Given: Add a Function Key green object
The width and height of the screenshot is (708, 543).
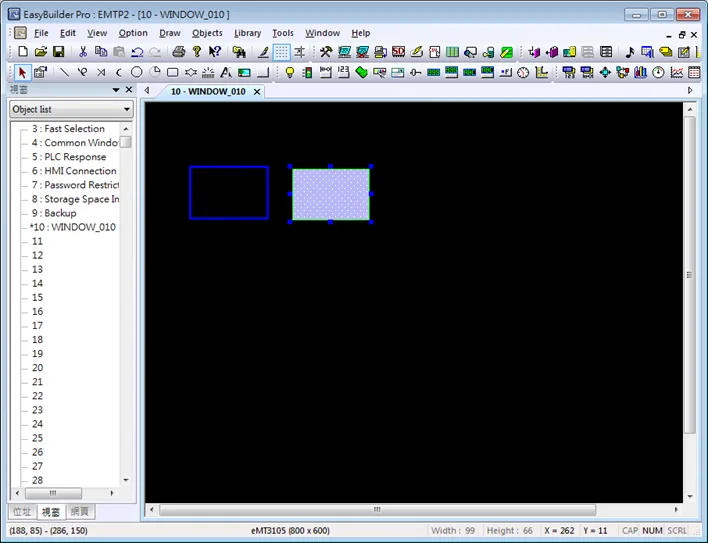Looking at the screenshot, I should [362, 72].
